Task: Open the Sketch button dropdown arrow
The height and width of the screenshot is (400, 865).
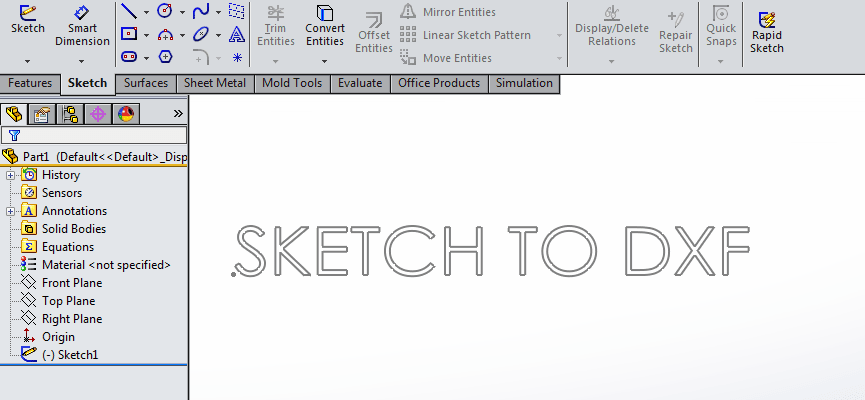Action: pyautogui.click(x=27, y=60)
